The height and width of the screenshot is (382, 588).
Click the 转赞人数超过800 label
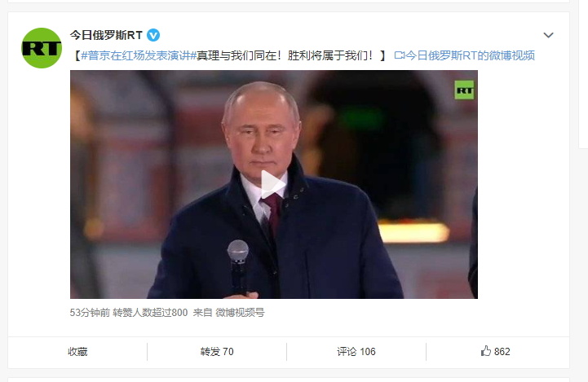150,312
